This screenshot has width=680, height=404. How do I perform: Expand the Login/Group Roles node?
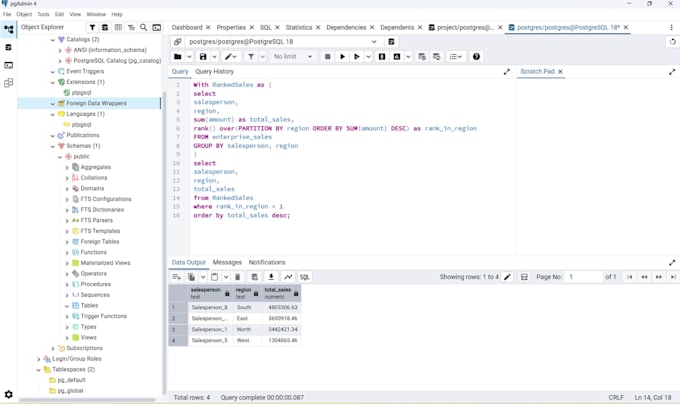[x=39, y=359]
